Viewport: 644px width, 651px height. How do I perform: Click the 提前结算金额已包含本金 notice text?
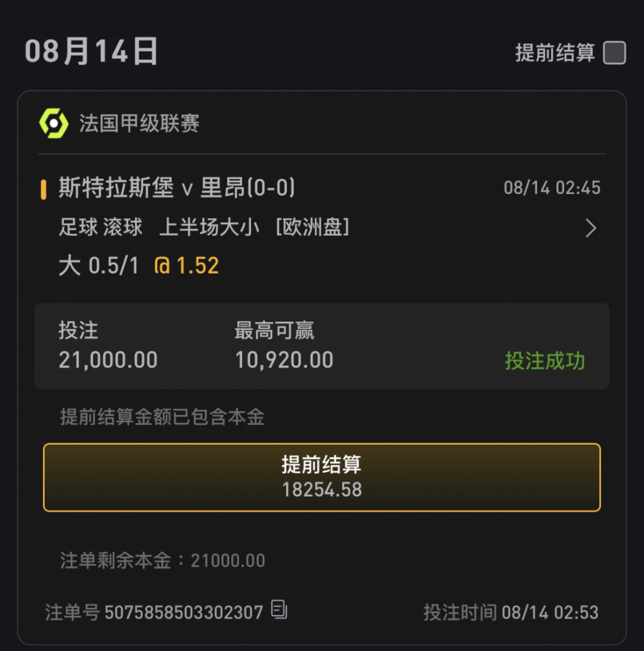(162, 417)
